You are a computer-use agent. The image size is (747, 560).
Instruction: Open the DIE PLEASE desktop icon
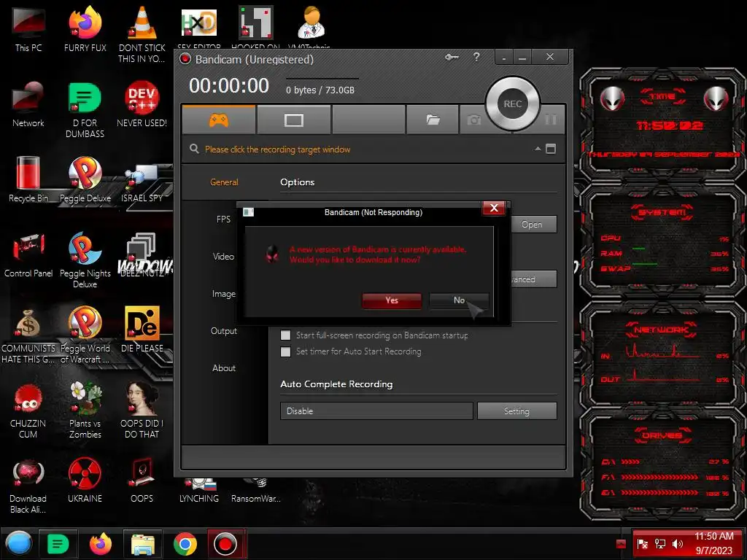[x=142, y=330]
